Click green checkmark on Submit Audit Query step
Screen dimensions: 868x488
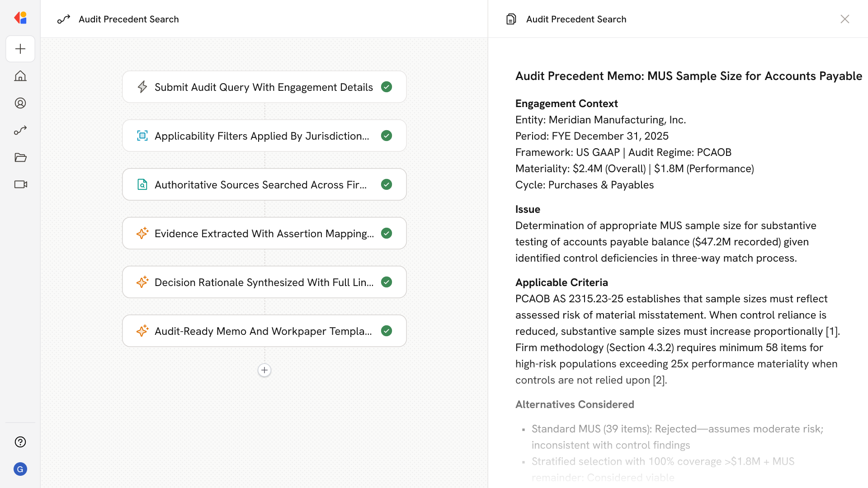pos(387,87)
